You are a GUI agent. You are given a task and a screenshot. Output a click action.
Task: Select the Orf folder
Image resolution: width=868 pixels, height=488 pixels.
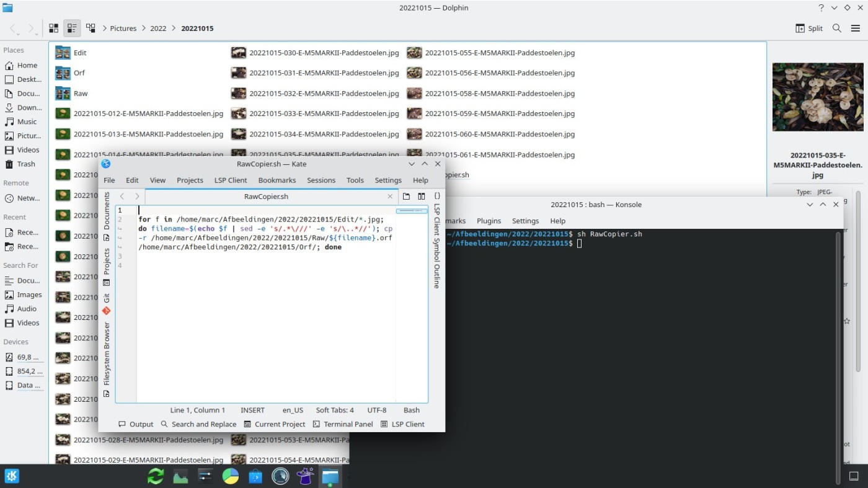click(x=70, y=73)
